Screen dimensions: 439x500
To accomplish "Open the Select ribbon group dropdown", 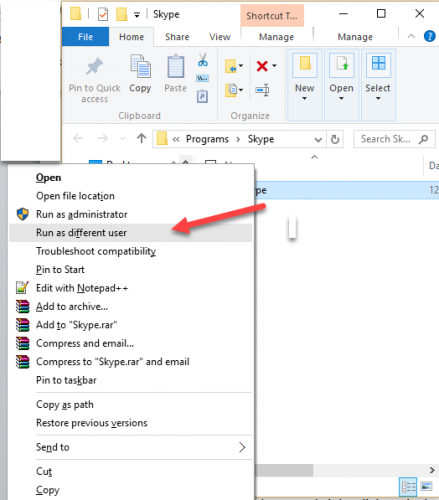I will (378, 85).
